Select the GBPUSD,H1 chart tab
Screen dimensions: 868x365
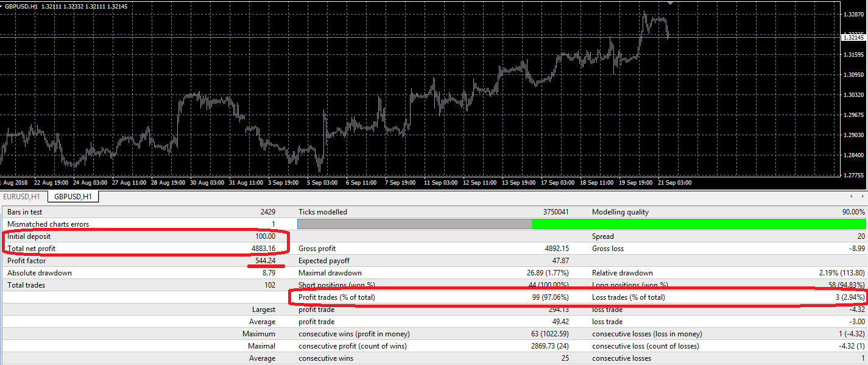point(73,197)
